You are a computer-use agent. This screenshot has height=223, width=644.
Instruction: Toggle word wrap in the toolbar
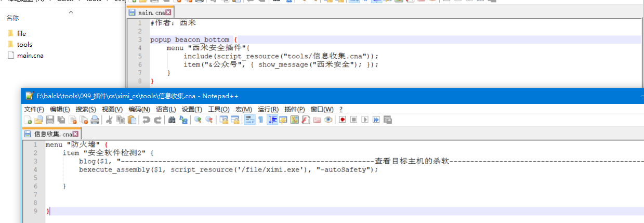click(x=249, y=120)
